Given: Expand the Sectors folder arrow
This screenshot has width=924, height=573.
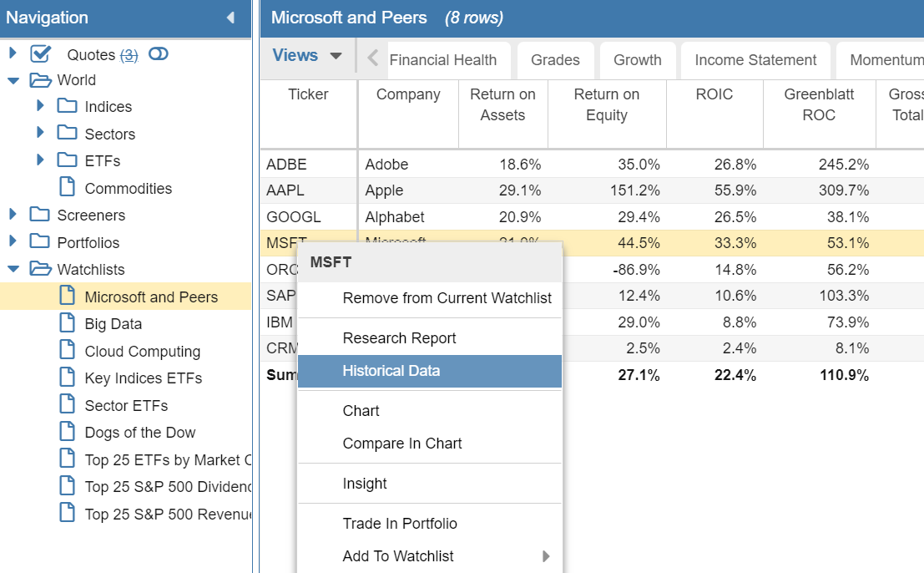Looking at the screenshot, I should click(x=40, y=133).
